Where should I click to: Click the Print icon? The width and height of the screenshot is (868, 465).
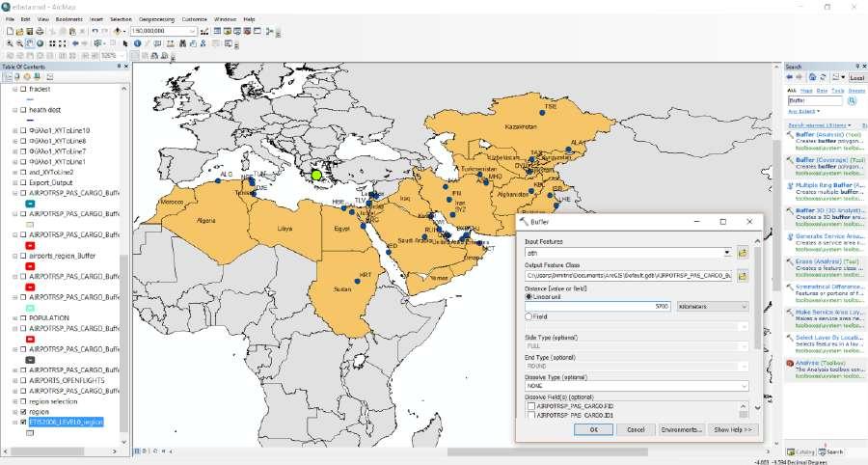tap(40, 32)
